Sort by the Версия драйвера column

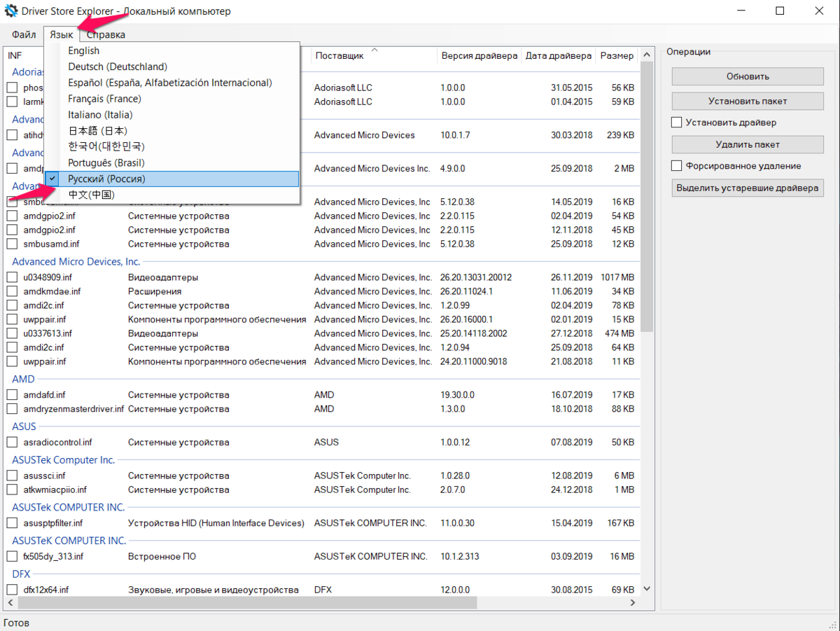pos(479,55)
